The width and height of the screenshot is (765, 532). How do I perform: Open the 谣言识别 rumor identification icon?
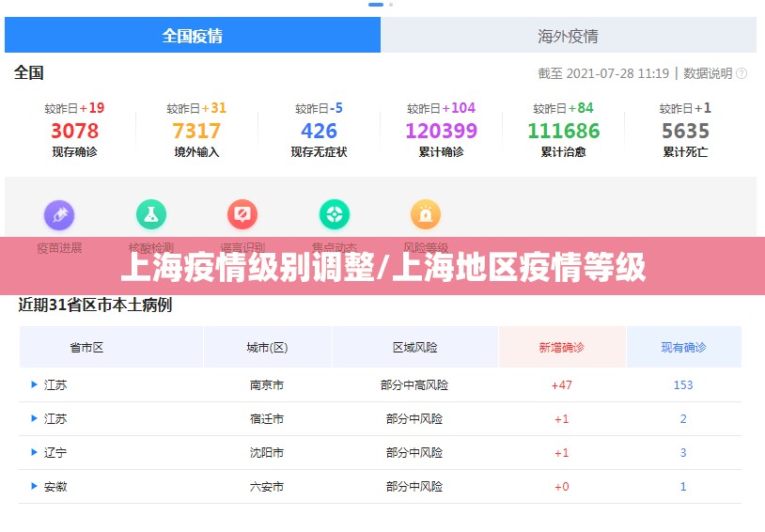242,215
